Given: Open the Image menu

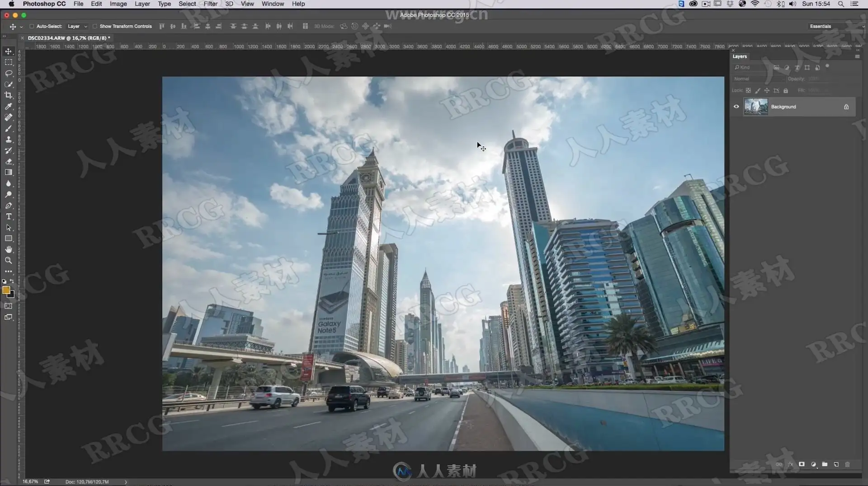Looking at the screenshot, I should (118, 4).
